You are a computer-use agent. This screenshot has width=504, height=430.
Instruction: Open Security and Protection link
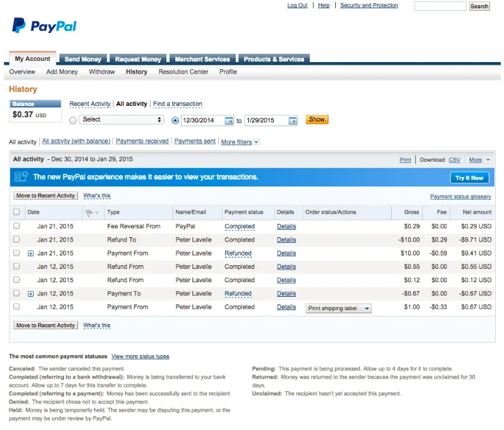point(369,5)
